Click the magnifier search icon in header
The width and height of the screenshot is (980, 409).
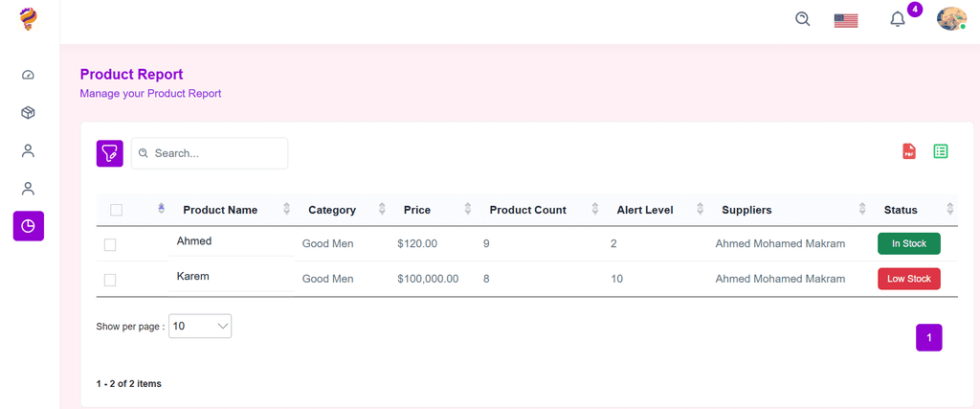click(803, 19)
